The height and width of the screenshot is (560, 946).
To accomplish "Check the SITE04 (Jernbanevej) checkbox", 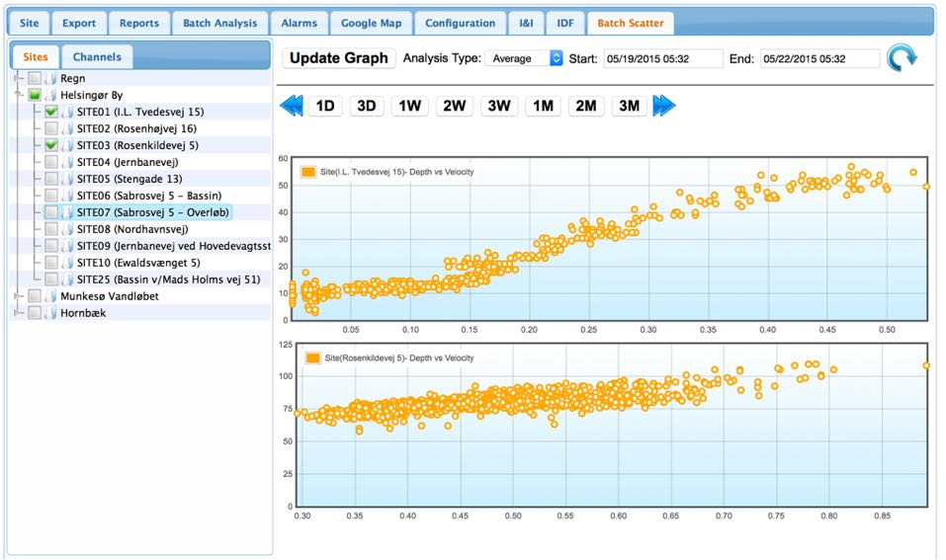I will point(51,162).
